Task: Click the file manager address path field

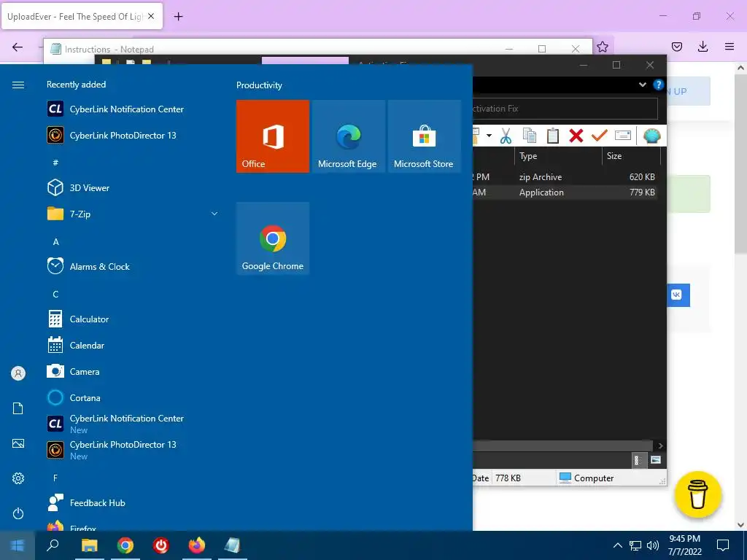Action: [x=565, y=109]
